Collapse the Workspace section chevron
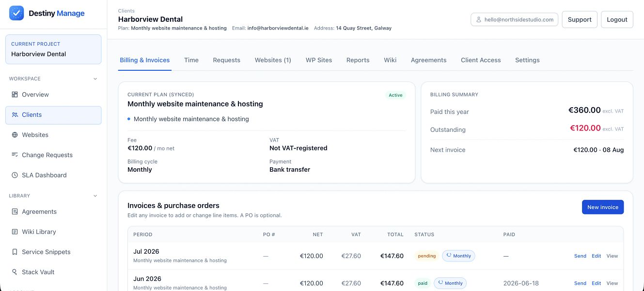This screenshot has width=644, height=291. tap(95, 79)
